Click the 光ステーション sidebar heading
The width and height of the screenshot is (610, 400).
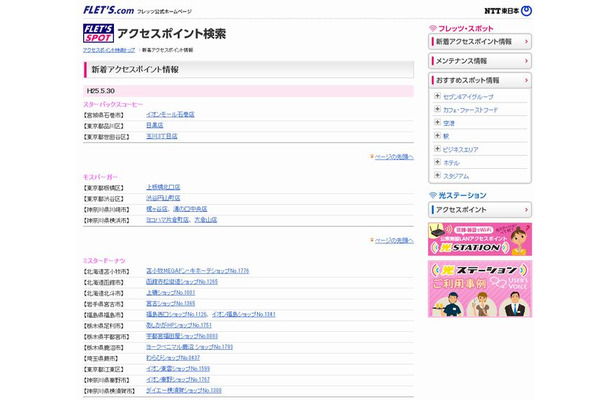pos(458,195)
